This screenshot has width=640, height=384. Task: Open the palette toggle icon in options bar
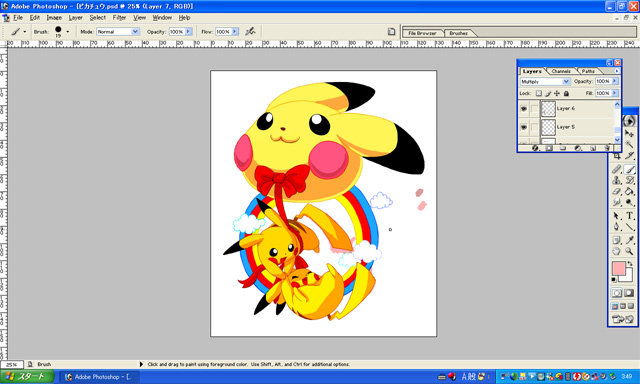[391, 31]
